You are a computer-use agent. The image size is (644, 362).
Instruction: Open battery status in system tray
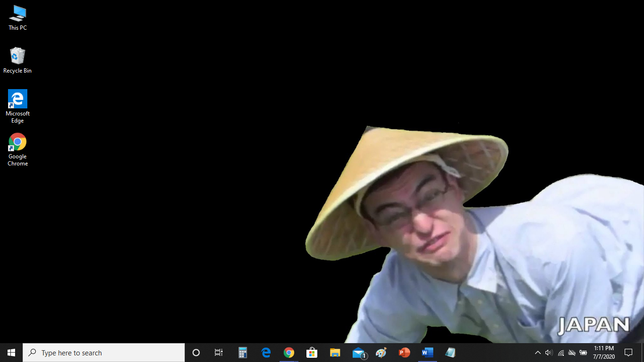(x=583, y=353)
